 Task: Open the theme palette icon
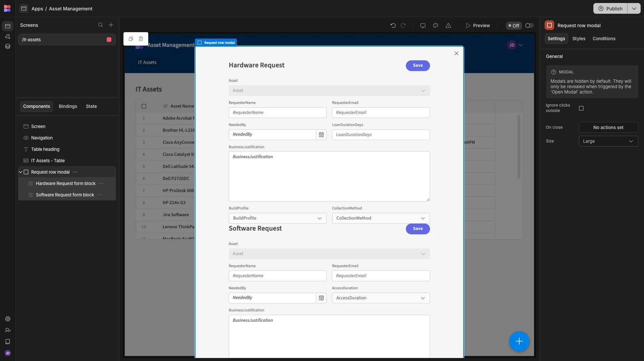tap(435, 25)
